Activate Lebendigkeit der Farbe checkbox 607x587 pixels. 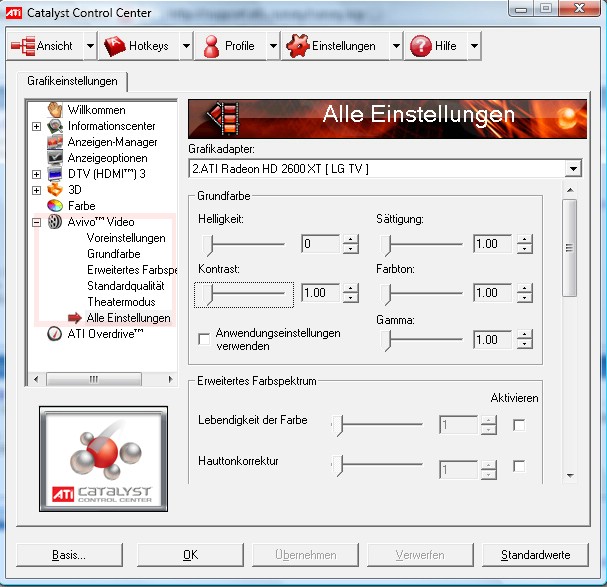(519, 425)
